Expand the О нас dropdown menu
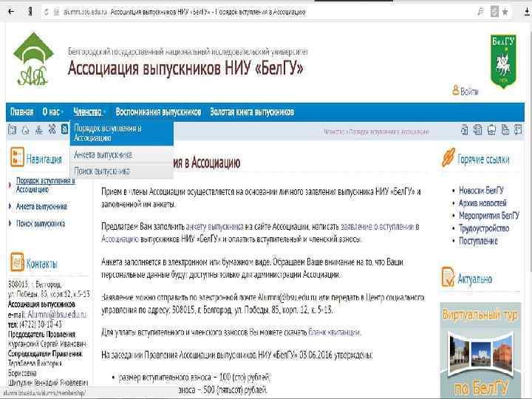 (53, 112)
